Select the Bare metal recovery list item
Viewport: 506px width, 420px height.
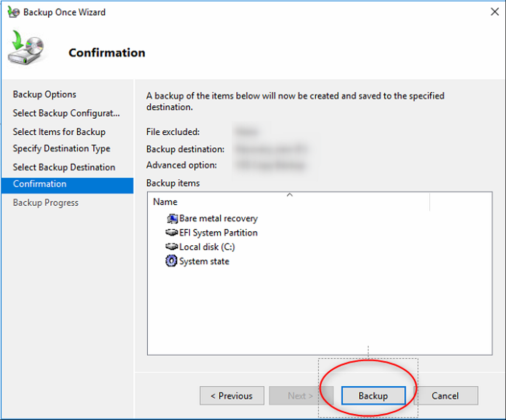click(218, 219)
